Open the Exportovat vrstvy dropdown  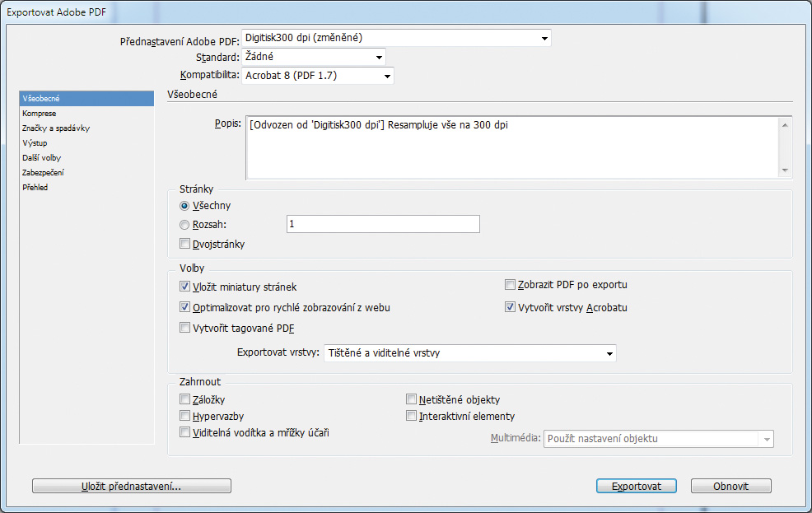469,353
